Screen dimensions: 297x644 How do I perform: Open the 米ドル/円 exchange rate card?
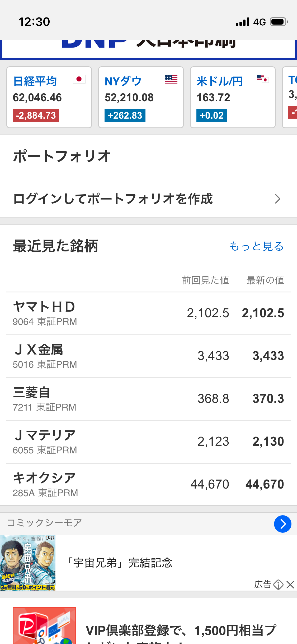point(233,97)
